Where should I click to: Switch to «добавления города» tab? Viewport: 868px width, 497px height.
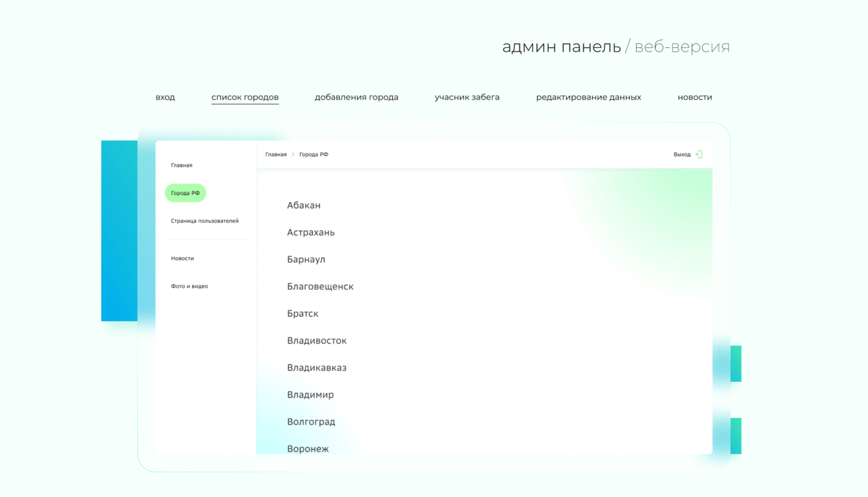pos(356,97)
